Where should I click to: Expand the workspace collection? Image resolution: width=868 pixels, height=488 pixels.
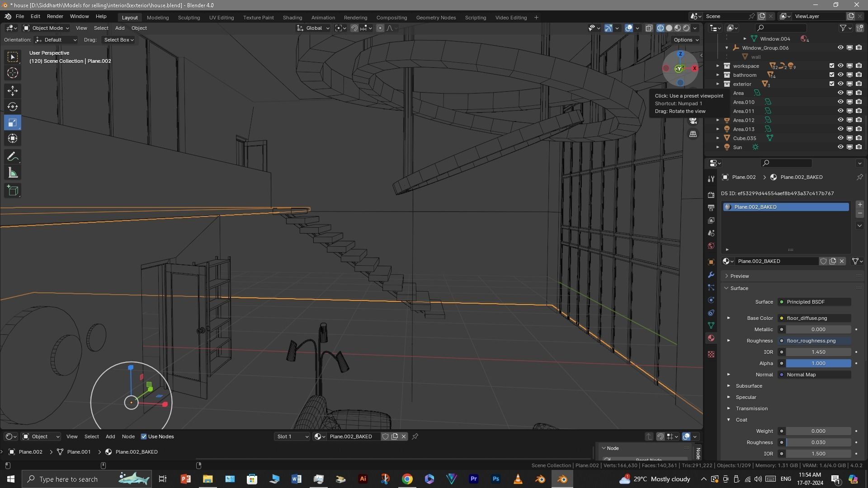[x=717, y=66]
